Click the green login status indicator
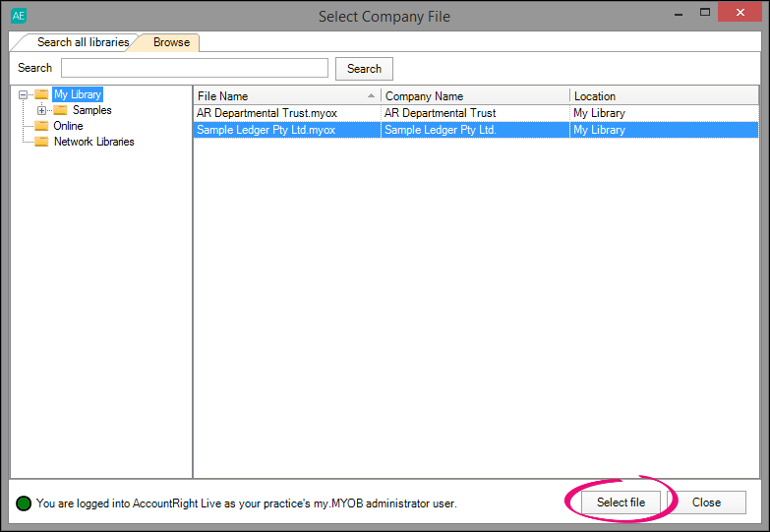Image resolution: width=770 pixels, height=532 pixels. click(x=24, y=503)
